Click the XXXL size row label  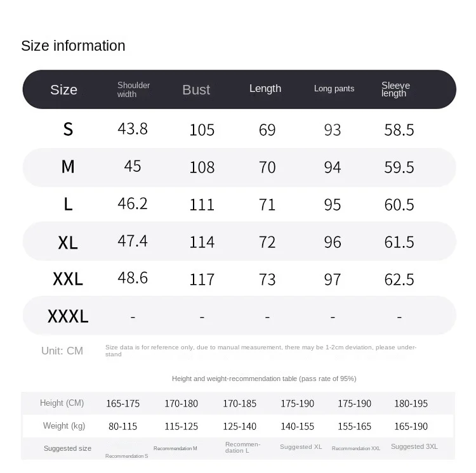[x=68, y=316]
